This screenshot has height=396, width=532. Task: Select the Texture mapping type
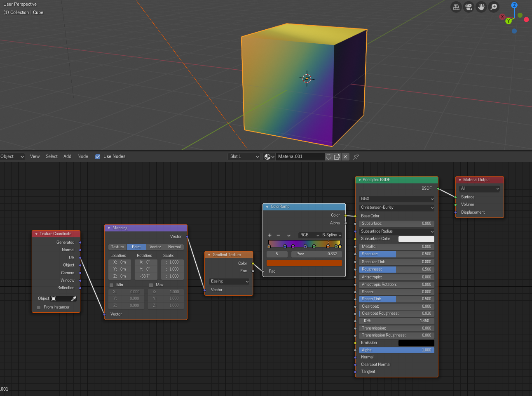pos(117,247)
